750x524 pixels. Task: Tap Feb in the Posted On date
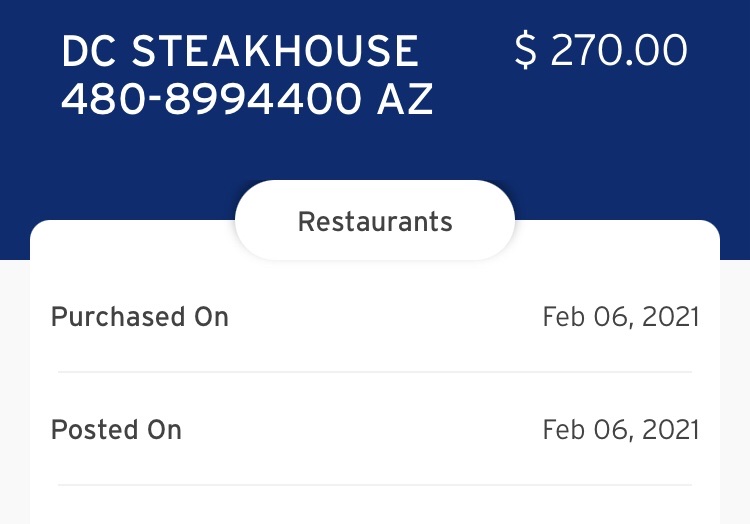(562, 430)
